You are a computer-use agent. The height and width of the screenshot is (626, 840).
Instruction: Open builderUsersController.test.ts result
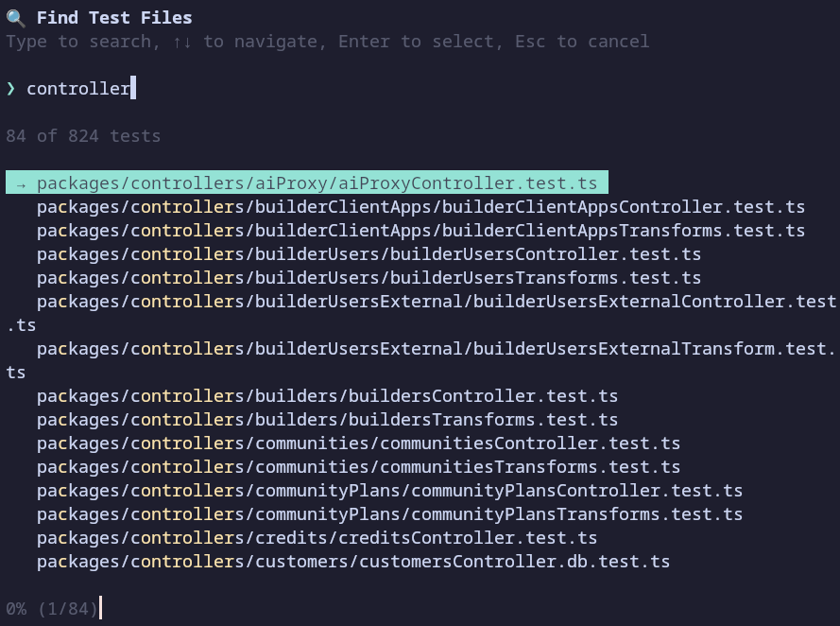click(x=369, y=254)
